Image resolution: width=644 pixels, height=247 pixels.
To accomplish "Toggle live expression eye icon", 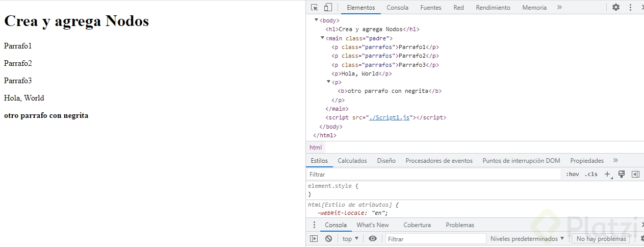I will [x=373, y=239].
